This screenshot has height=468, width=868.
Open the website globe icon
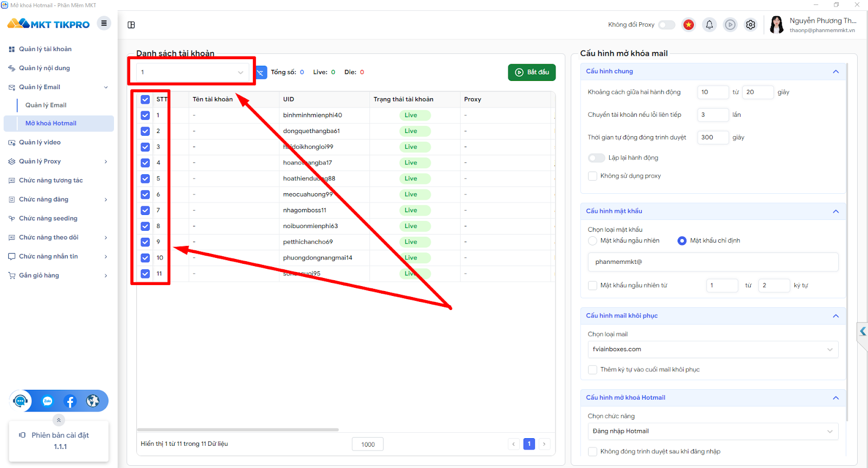[x=93, y=401]
